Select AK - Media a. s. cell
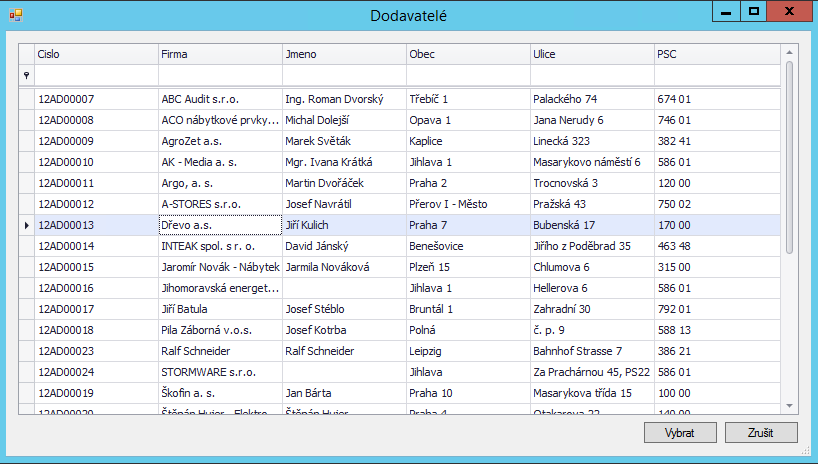 220,162
